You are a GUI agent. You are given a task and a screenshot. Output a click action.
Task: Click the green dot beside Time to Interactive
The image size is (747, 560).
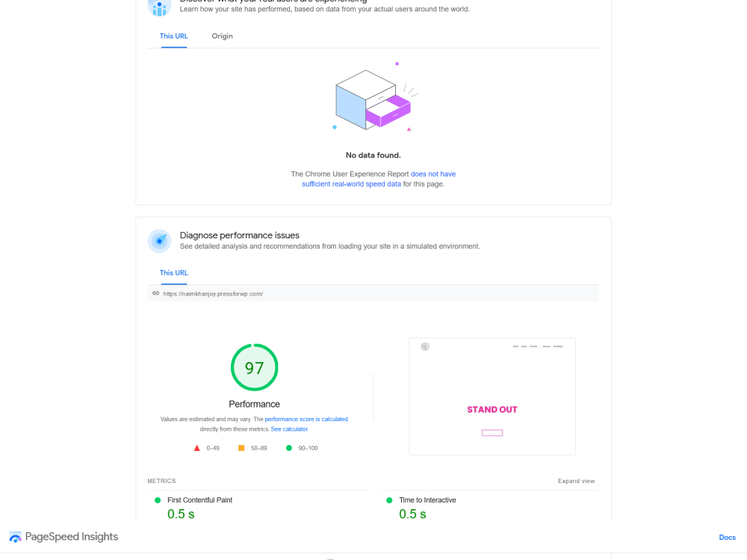(389, 500)
